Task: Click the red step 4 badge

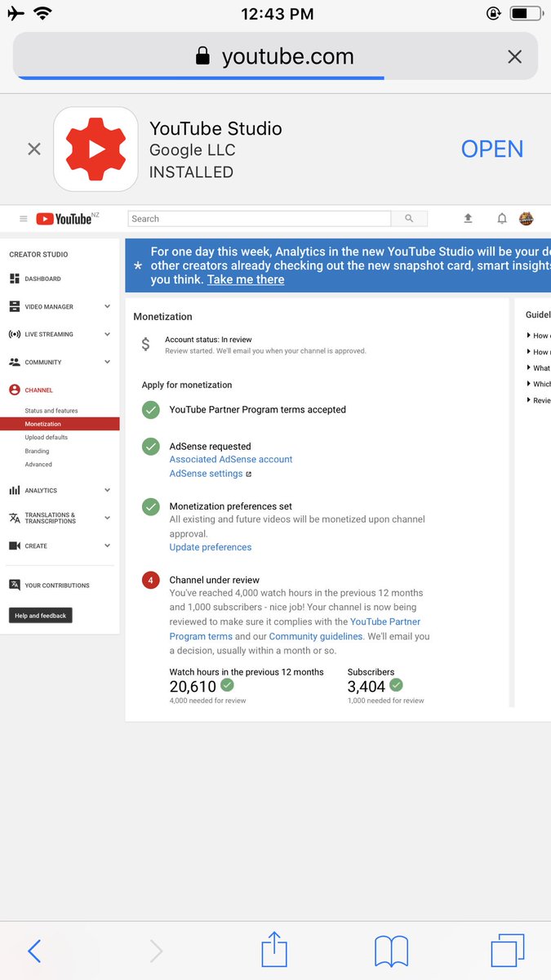Action: [x=151, y=581]
